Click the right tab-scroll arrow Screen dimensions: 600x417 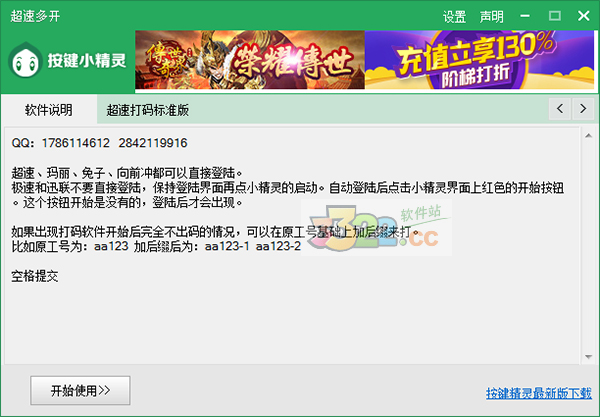[x=583, y=109]
